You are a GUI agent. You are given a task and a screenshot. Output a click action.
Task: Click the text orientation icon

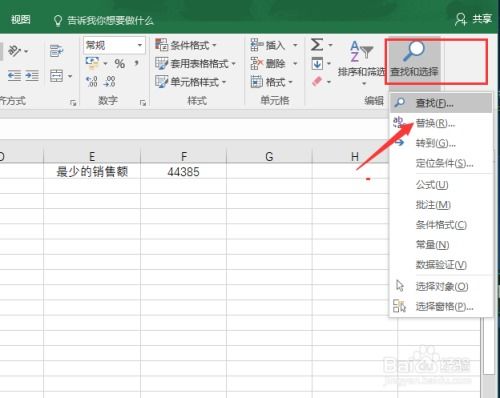click(14, 51)
